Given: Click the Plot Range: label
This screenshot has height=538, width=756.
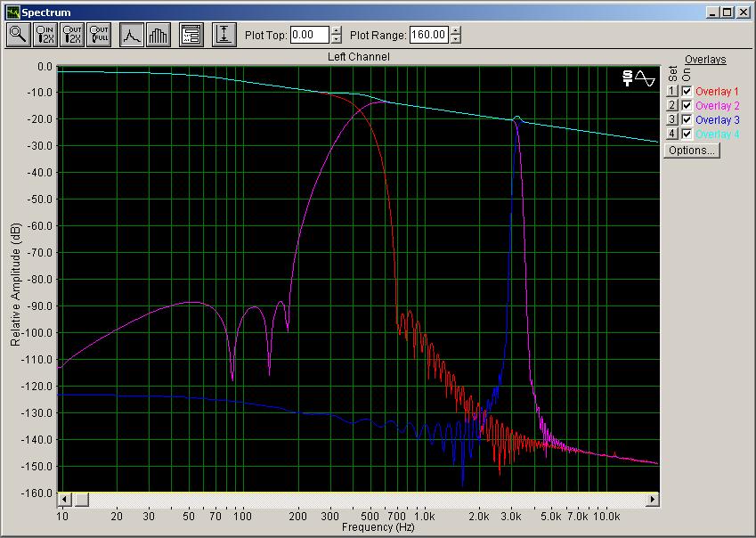Looking at the screenshot, I should [378, 36].
